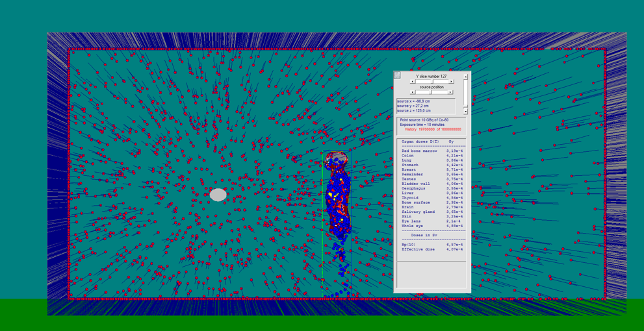Click the panel's vertical scrollbar down arrow

[465, 112]
